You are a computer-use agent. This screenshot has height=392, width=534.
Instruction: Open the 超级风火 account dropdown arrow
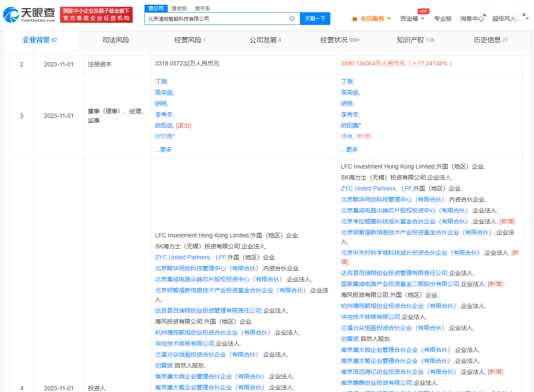pyautogui.click(x=527, y=19)
